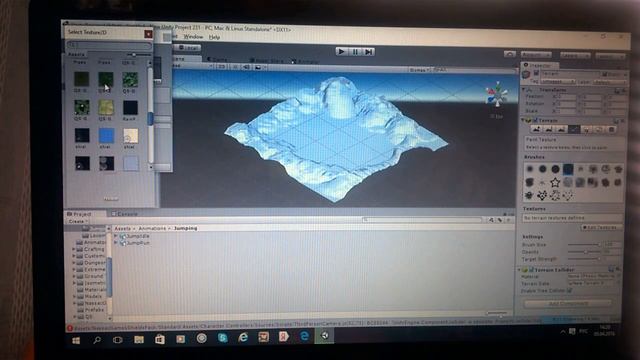Select the Smooth Height terrain tool
Image resolution: width=640 pixels, height=360 pixels.
coord(562,129)
